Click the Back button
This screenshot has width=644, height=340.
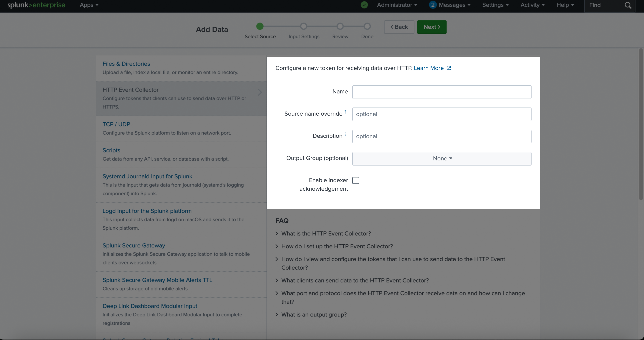399,27
